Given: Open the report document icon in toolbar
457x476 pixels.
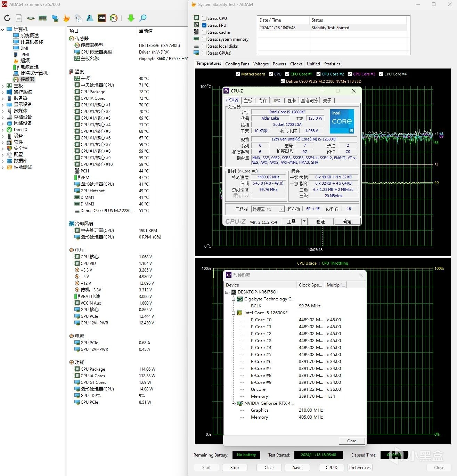Looking at the screenshot, I should (19, 18).
